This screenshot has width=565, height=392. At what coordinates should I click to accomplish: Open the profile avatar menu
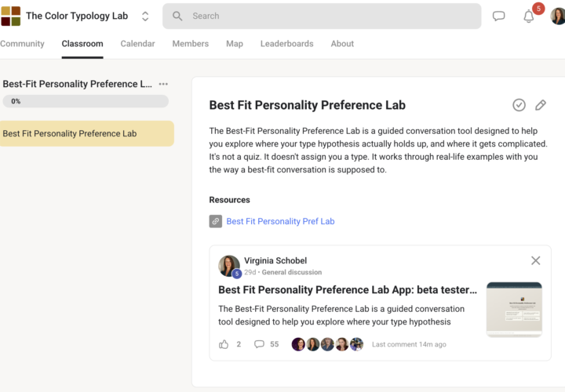pyautogui.click(x=558, y=16)
